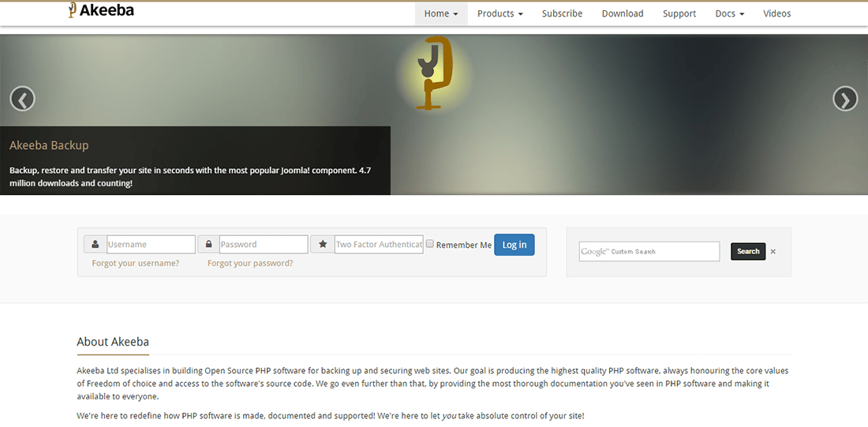
Task: Click the blue Log in button
Action: point(514,245)
